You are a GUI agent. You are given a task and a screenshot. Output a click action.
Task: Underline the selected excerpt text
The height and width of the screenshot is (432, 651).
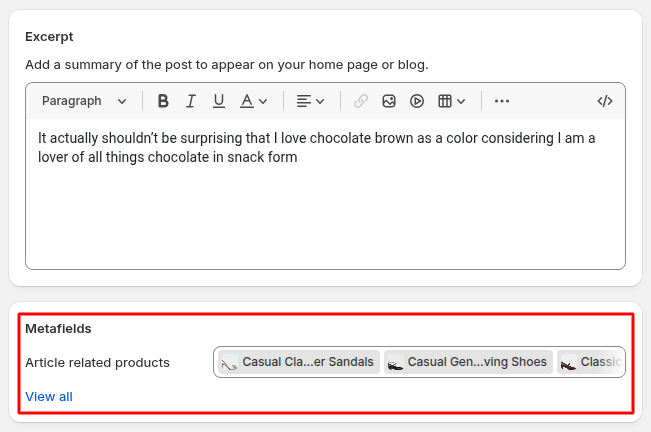tap(219, 101)
